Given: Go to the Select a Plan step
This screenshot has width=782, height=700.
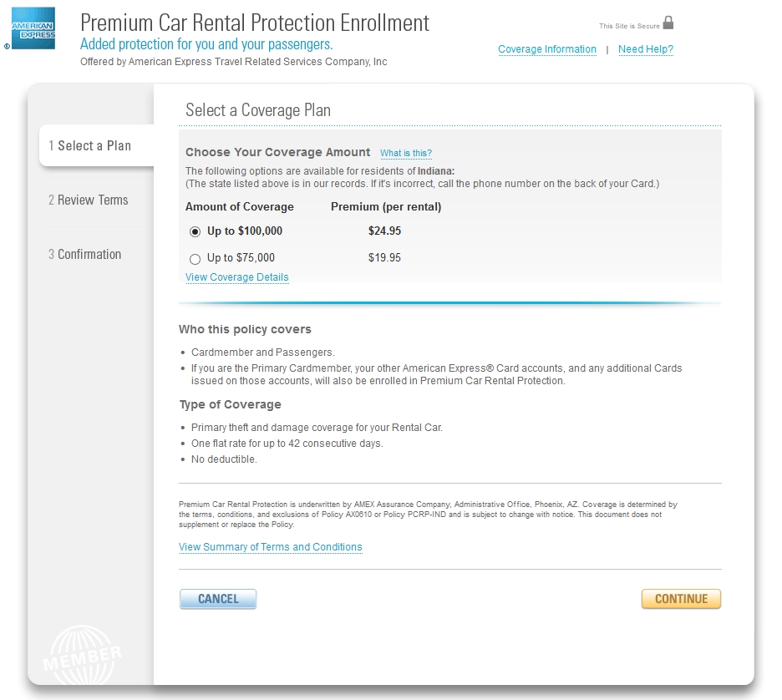Looking at the screenshot, I should [x=89, y=145].
